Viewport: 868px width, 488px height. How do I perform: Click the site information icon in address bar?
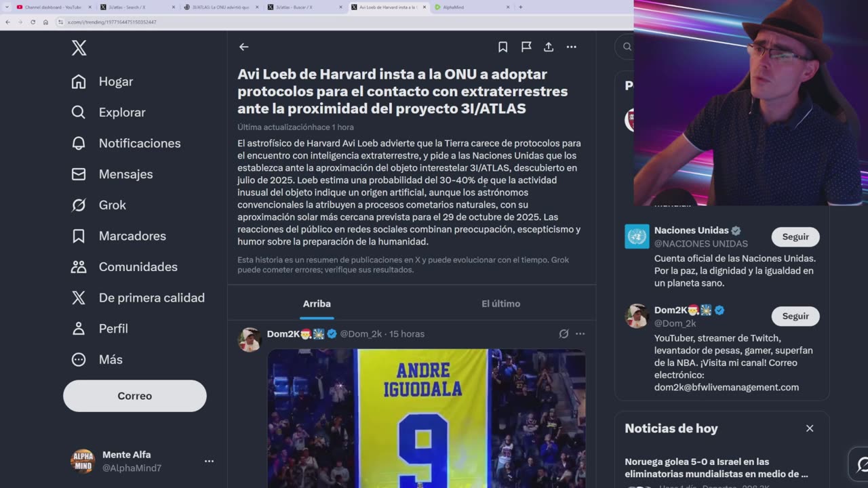click(x=60, y=22)
